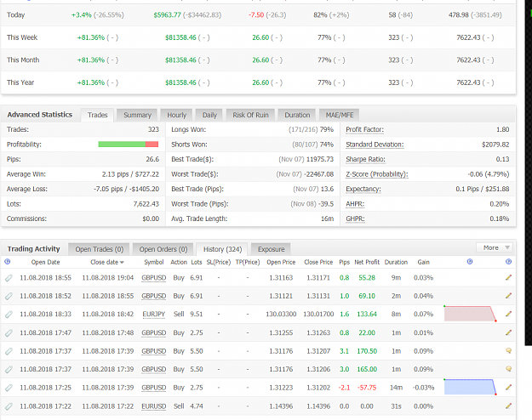Open the blue mini chart on the 17:25 GBPUSD row
This screenshot has height=420, width=532.
point(470,387)
